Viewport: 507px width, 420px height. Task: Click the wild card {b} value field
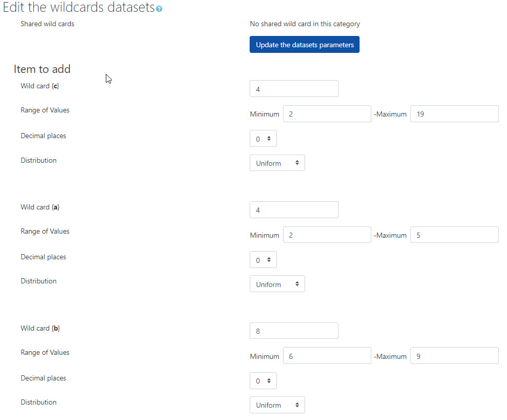294,331
